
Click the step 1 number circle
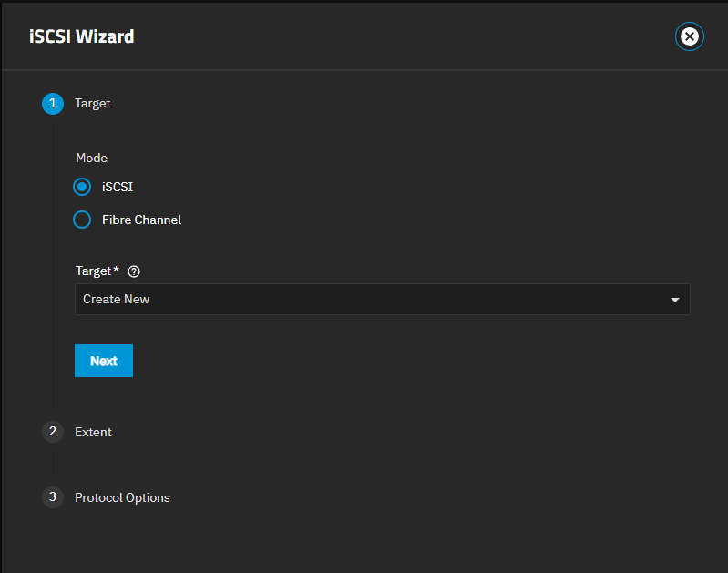coord(53,104)
